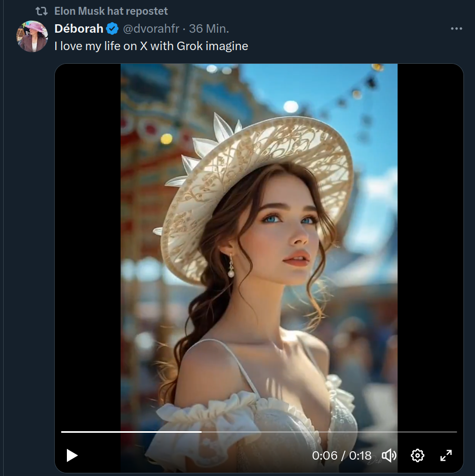The width and height of the screenshot is (475, 476).
Task: Enter fullscreen with the expand arrows icon
Action: (x=446, y=455)
